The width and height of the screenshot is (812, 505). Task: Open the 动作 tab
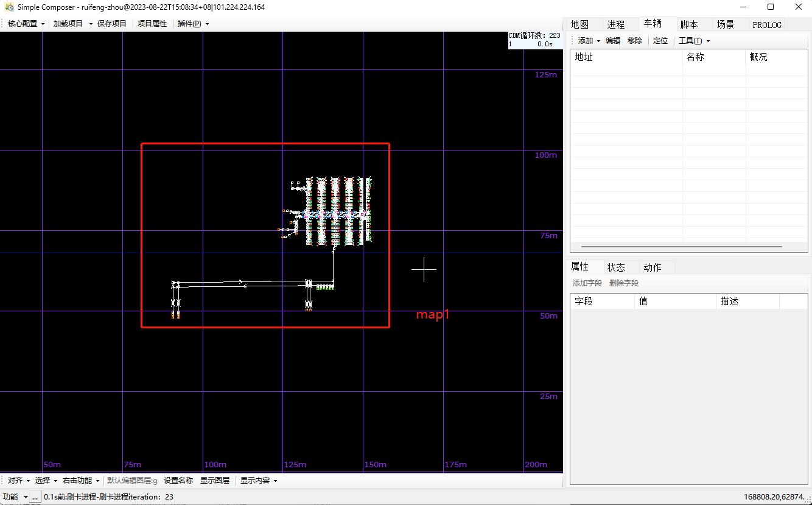tap(653, 267)
